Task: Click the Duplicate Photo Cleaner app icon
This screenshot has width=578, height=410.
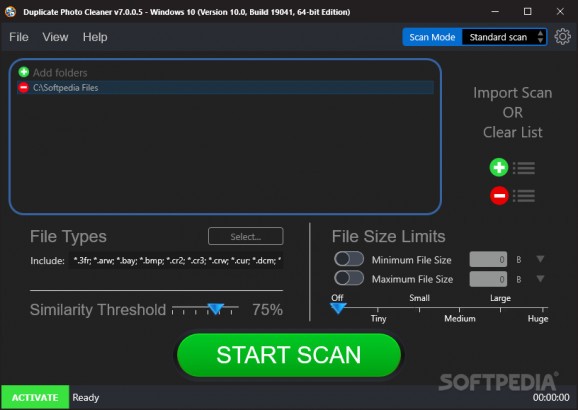Action: 10,12
